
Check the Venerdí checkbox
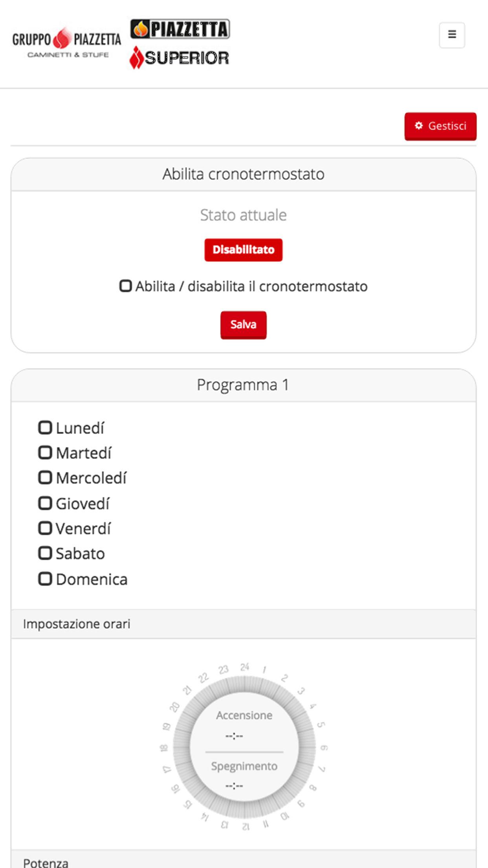45,528
